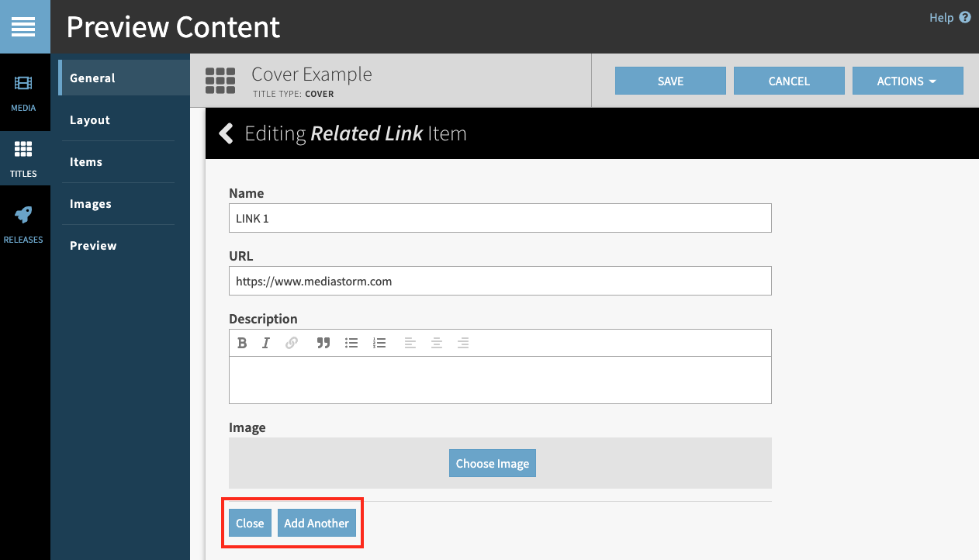Apply right alignment in the Description editor
The image size is (979, 560).
pyautogui.click(x=463, y=342)
